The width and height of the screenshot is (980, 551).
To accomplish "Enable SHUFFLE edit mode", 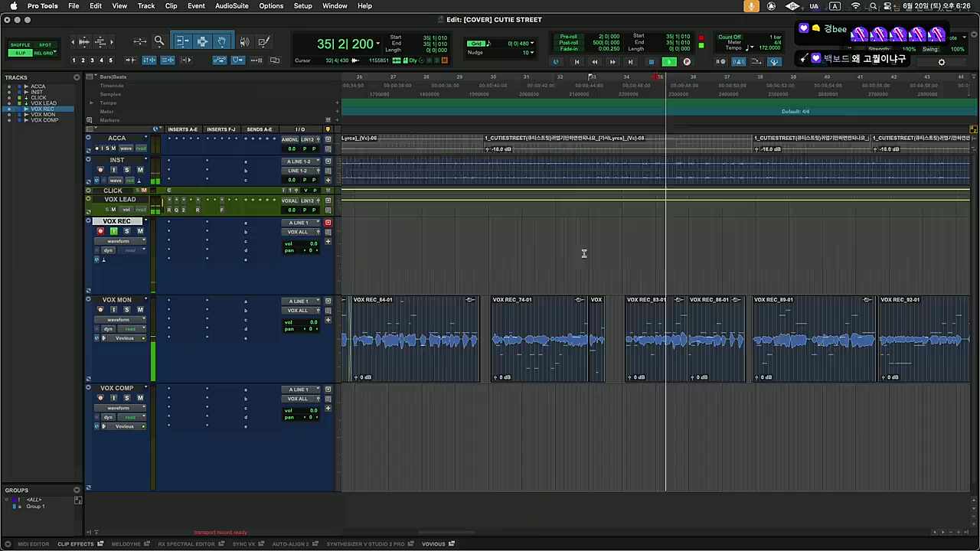I will click(21, 45).
